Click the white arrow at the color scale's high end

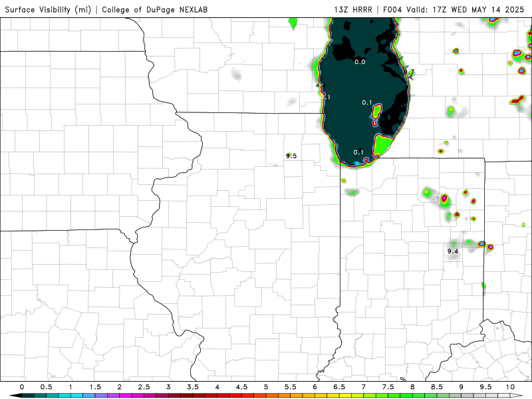[x=517, y=396]
